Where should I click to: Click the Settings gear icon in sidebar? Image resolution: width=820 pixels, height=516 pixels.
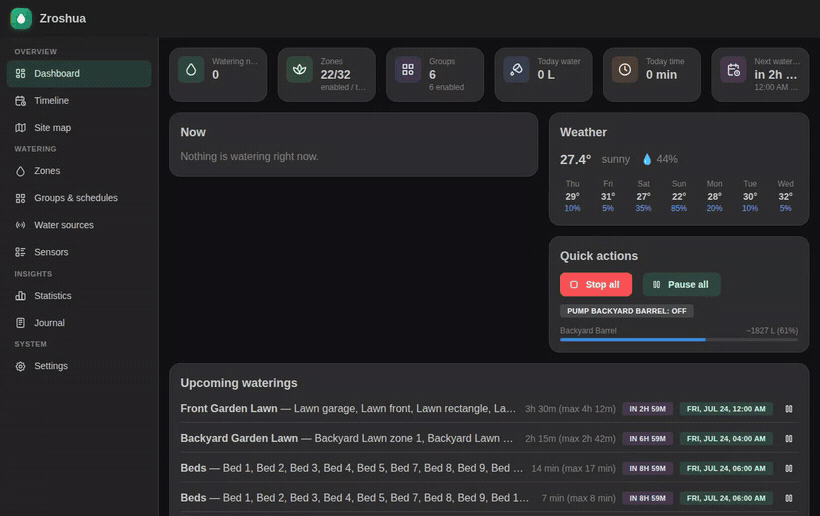20,366
